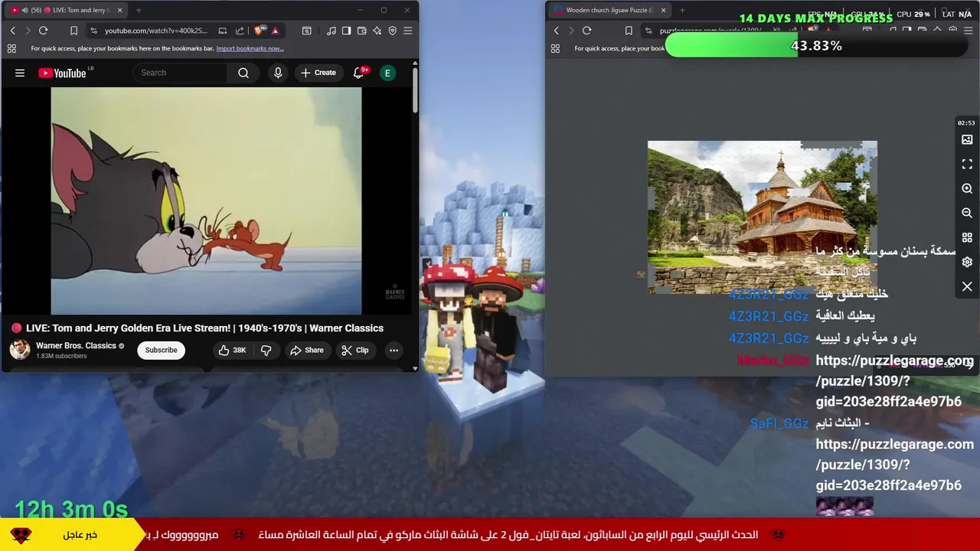Open the Warner Bros. Classics channel name

[x=76, y=345]
